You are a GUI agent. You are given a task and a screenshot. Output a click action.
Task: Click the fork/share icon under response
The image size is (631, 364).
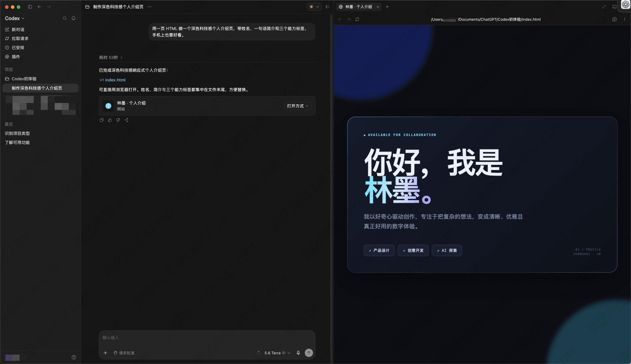[x=126, y=120]
